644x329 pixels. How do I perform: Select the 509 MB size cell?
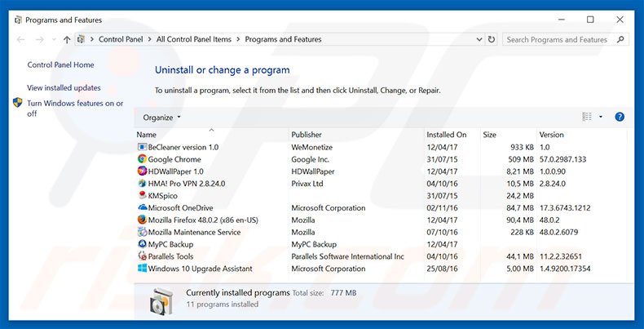(521, 159)
